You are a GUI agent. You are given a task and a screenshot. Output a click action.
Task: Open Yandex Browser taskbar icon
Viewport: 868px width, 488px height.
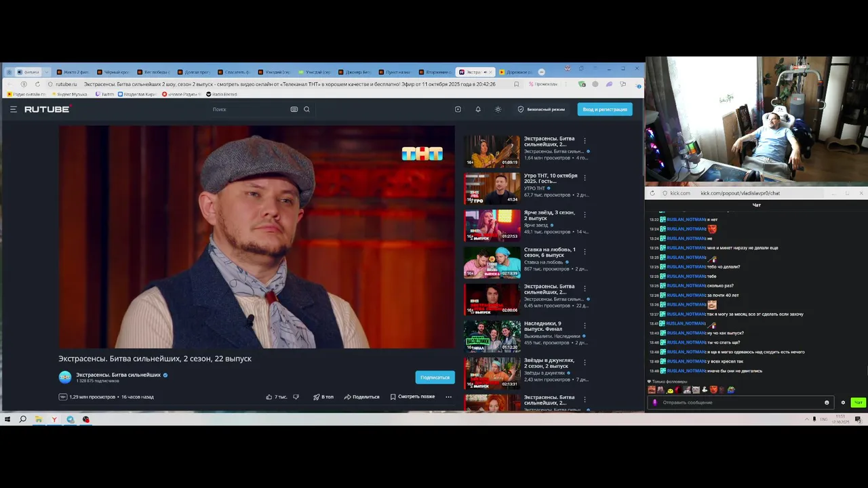pyautogui.click(x=54, y=420)
